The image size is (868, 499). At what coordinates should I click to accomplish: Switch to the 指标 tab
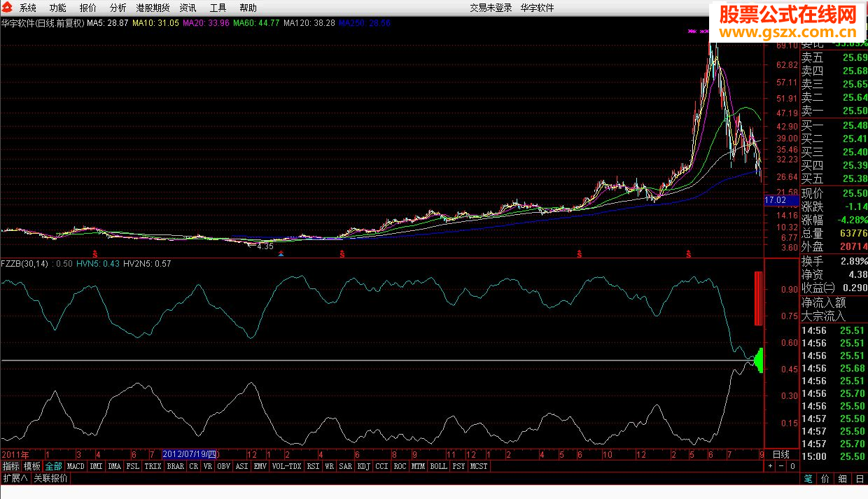pos(11,466)
